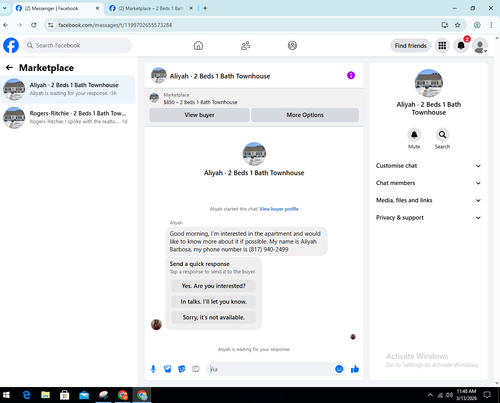This screenshot has width=500, height=403.
Task: Attach a file with the photo icon
Action: [167, 369]
